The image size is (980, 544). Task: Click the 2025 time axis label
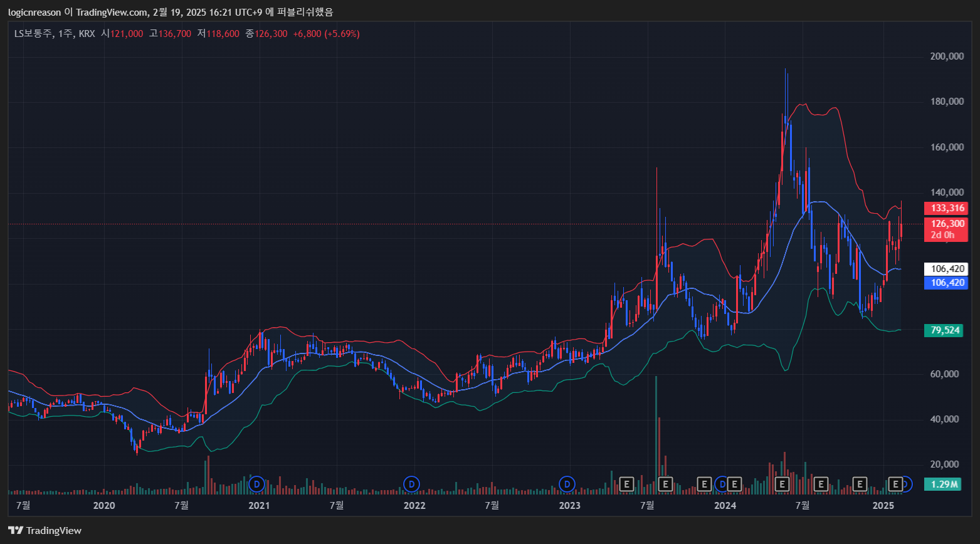[x=883, y=505]
